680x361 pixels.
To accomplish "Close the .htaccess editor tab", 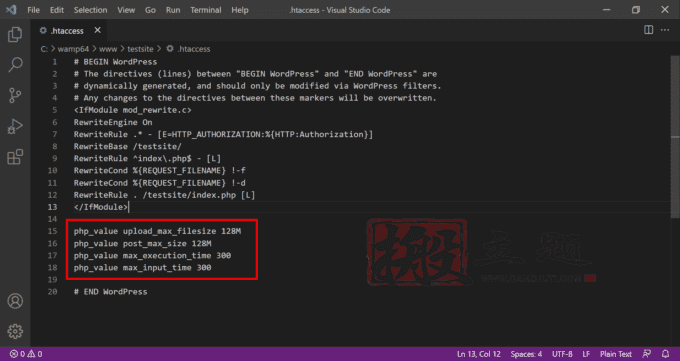I will point(98,30).
